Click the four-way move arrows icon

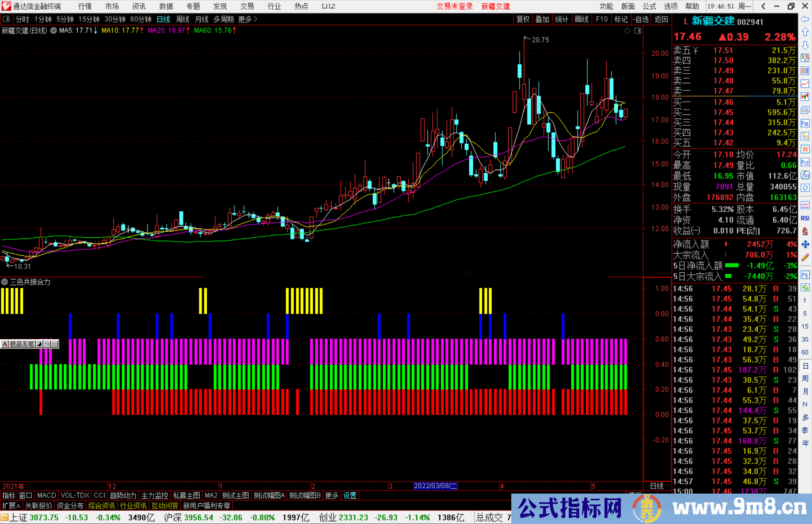[805, 244]
